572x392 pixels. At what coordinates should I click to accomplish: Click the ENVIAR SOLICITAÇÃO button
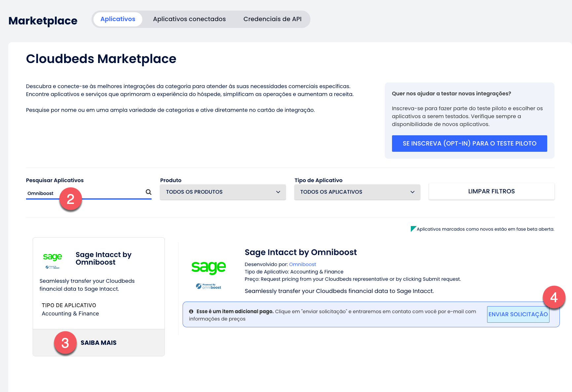pos(518,314)
